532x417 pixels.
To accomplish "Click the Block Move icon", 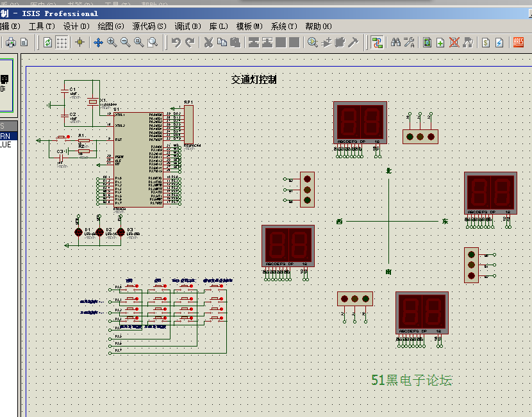I will (x=267, y=42).
